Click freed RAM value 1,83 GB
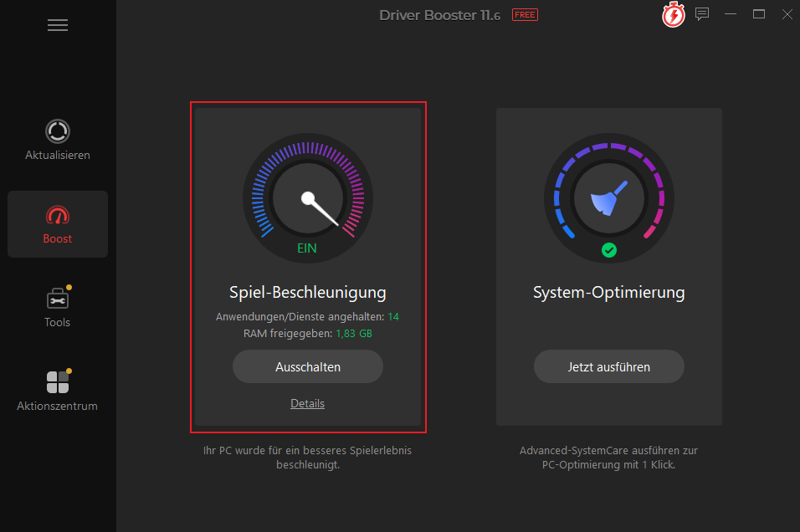 tap(354, 334)
